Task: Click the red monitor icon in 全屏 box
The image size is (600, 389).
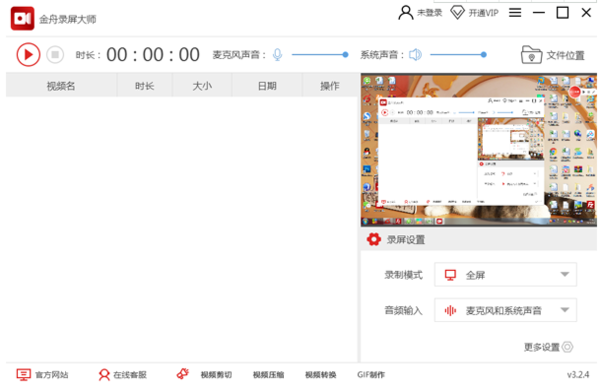Action: (450, 275)
